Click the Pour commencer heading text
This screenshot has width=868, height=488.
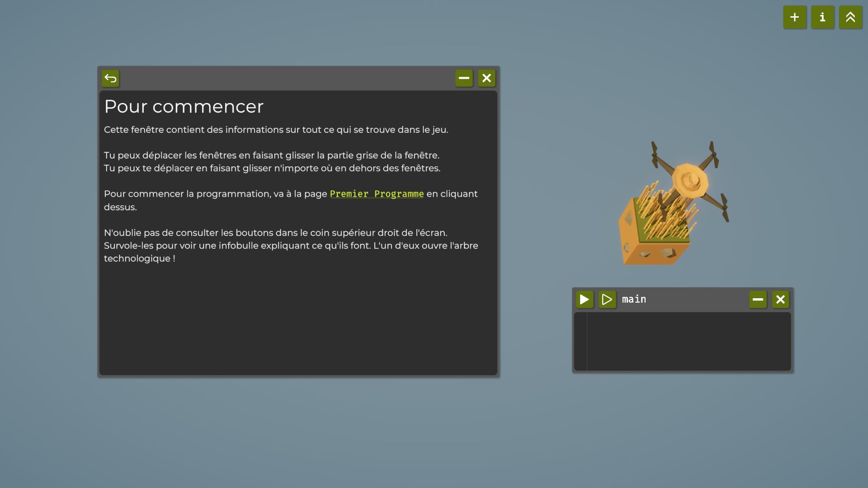[x=184, y=107]
